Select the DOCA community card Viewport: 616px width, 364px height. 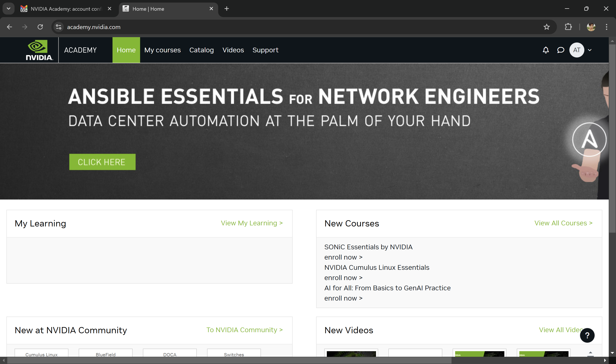[x=170, y=353]
